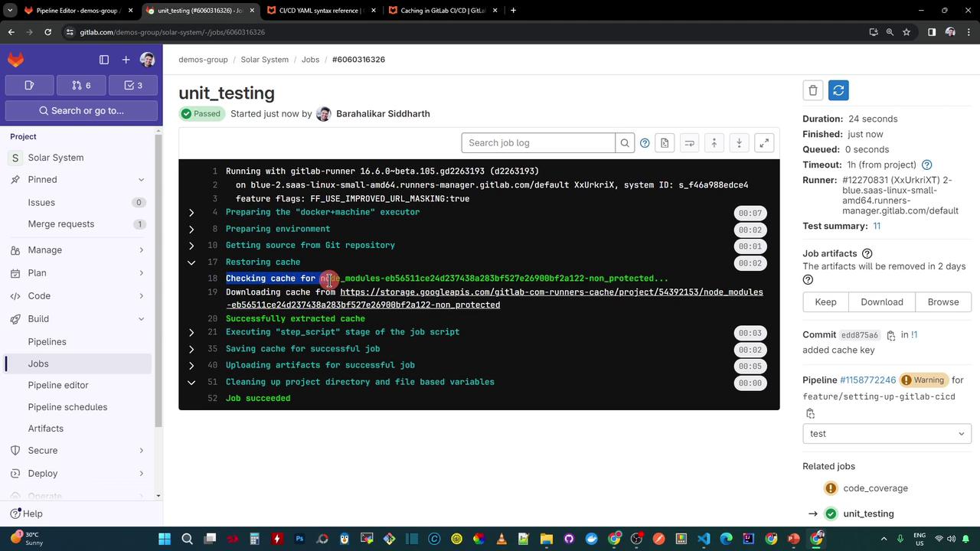Open pipeline #1158772246 link

(867, 380)
